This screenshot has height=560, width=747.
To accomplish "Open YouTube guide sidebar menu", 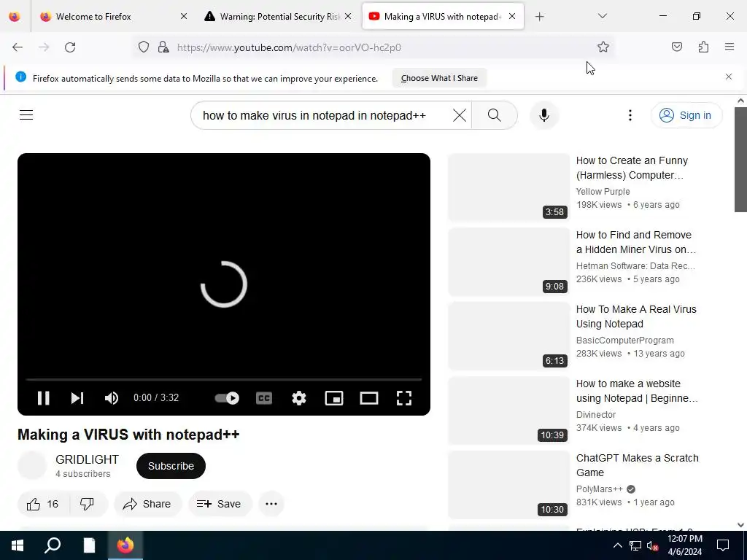I will pyautogui.click(x=26, y=115).
